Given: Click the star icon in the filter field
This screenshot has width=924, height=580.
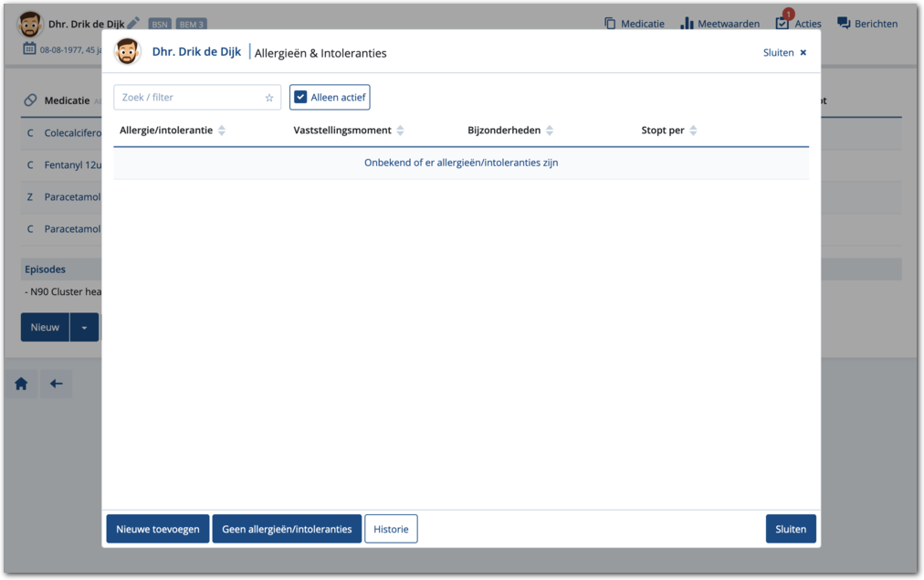Looking at the screenshot, I should [269, 98].
